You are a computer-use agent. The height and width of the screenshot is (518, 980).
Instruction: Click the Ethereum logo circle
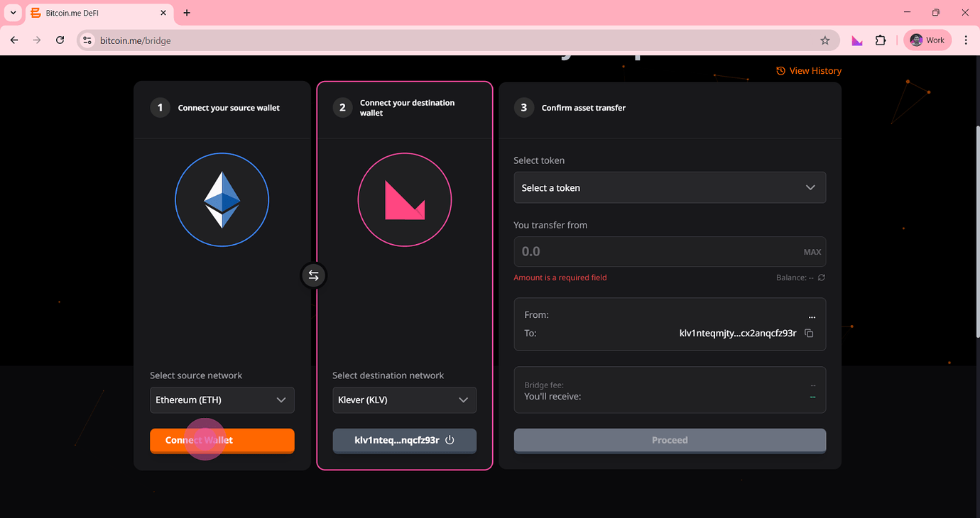(x=222, y=200)
